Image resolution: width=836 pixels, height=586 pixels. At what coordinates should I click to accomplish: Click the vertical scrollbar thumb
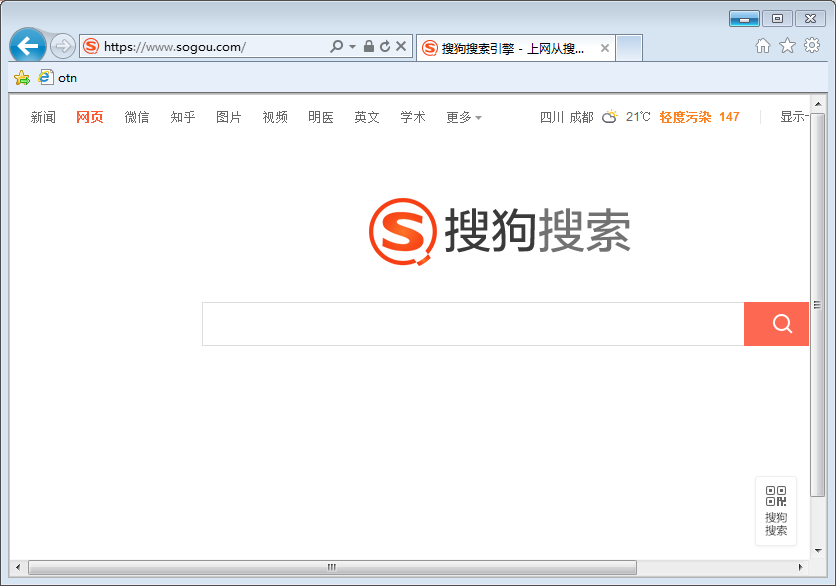point(817,304)
